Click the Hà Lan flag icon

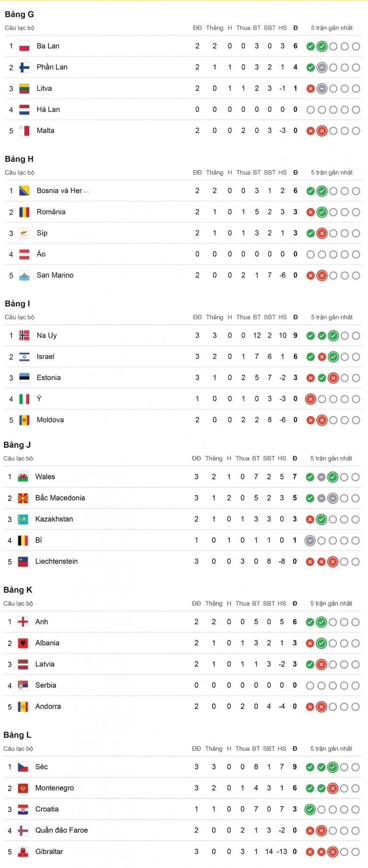[x=24, y=110]
